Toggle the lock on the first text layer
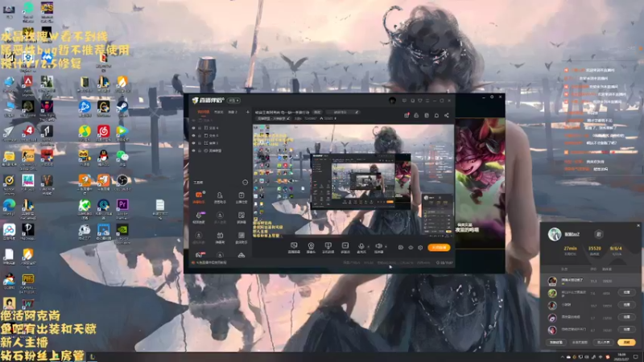644x362 pixels. (x=200, y=128)
